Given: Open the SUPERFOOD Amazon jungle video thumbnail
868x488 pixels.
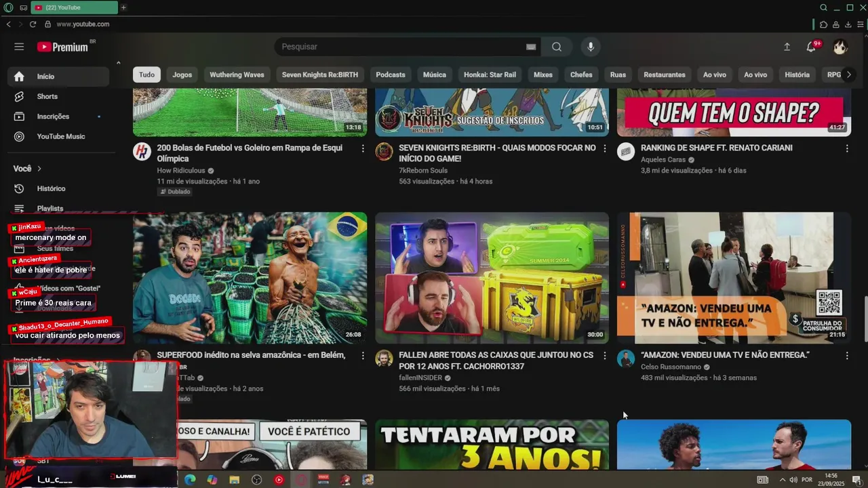Looking at the screenshot, I should pos(250,278).
